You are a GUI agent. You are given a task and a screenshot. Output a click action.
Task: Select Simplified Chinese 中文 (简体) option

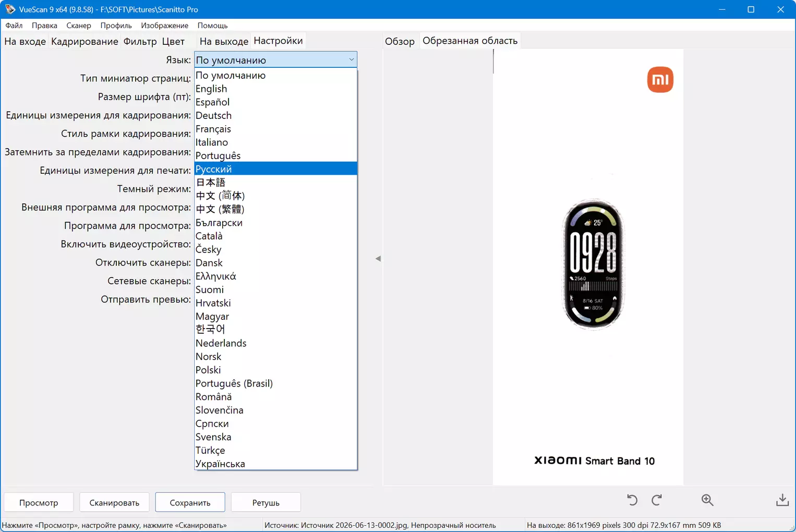point(275,196)
